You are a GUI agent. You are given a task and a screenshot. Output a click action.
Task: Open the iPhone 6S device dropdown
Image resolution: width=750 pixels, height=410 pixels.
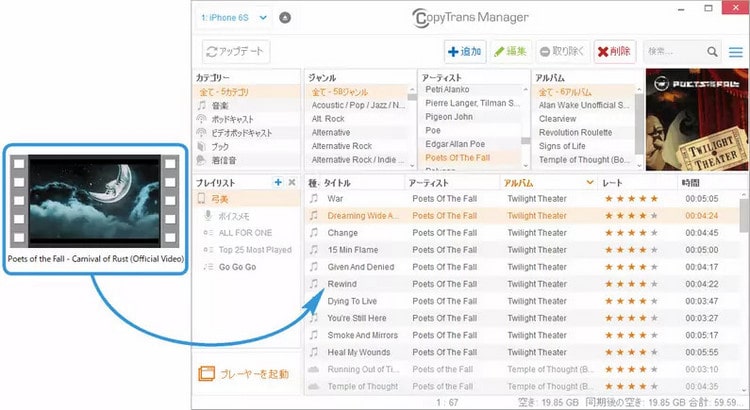click(x=233, y=18)
